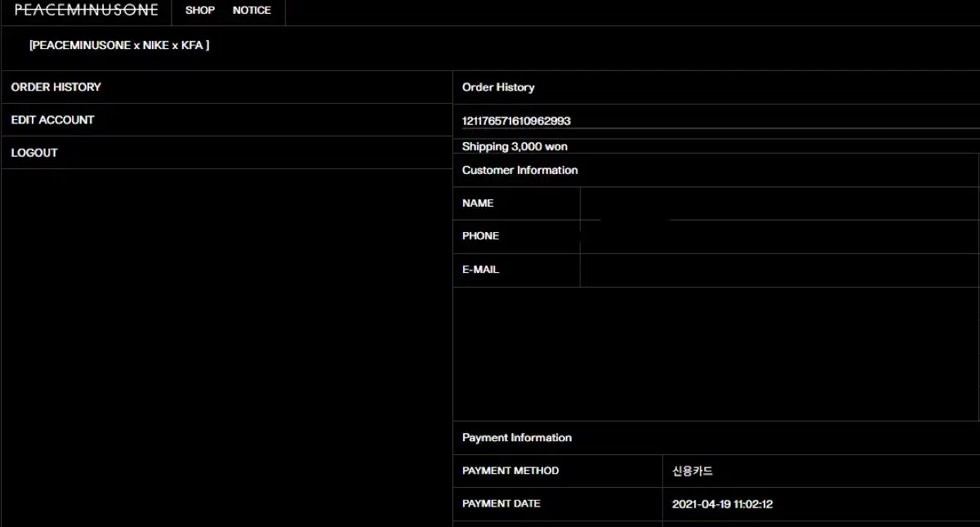Select the PHONE label cell
Screen dimensions: 980x527
pyautogui.click(x=516, y=236)
